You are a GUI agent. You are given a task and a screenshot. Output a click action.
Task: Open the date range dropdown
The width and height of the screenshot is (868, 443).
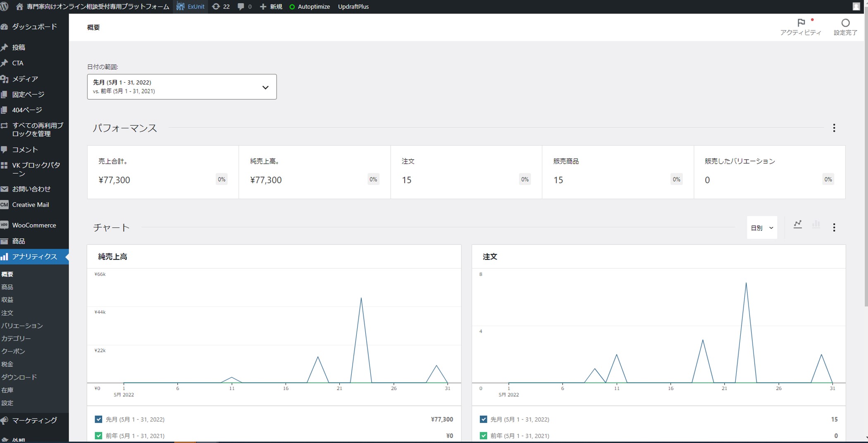coord(182,87)
